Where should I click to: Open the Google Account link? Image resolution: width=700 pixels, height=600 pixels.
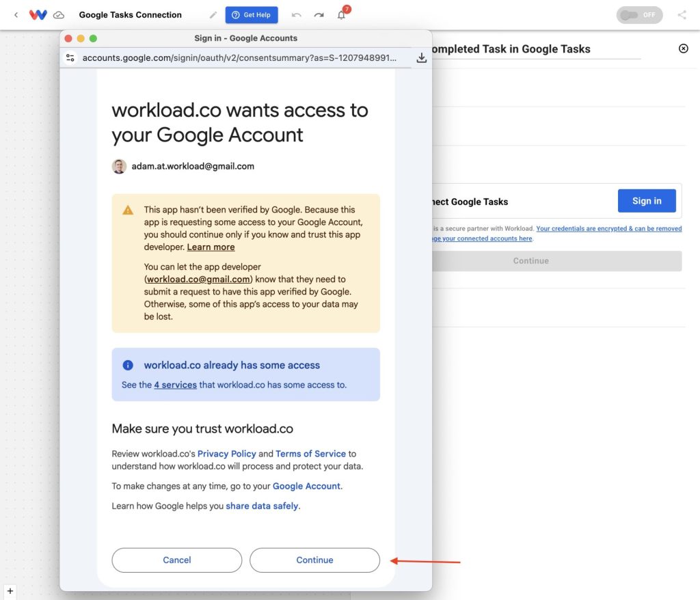tap(306, 486)
